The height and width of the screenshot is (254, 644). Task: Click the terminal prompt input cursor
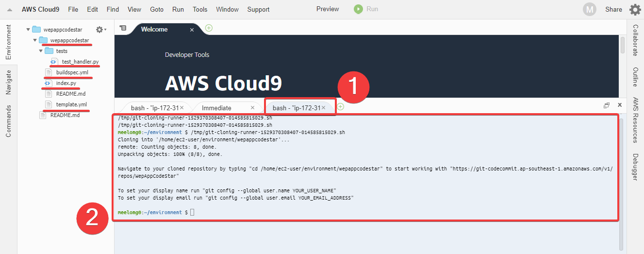click(192, 213)
